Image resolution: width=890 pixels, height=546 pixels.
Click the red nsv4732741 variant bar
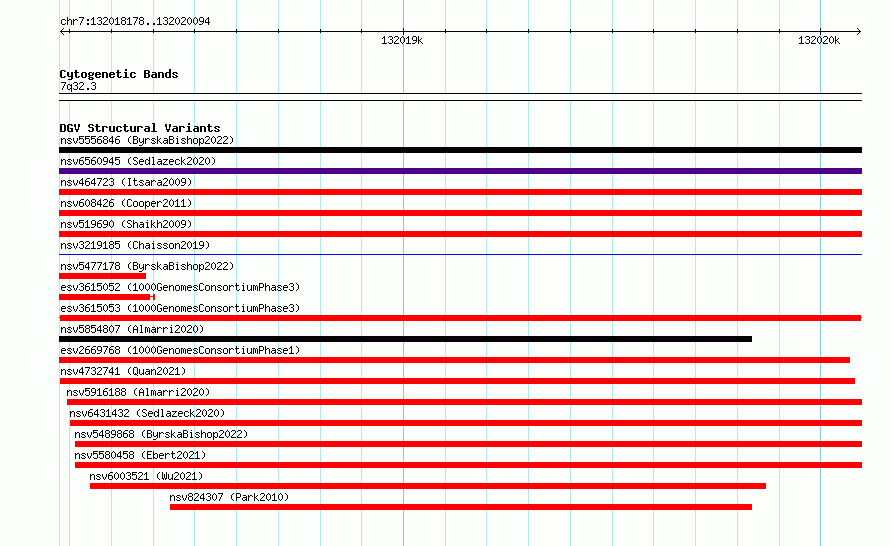457,381
